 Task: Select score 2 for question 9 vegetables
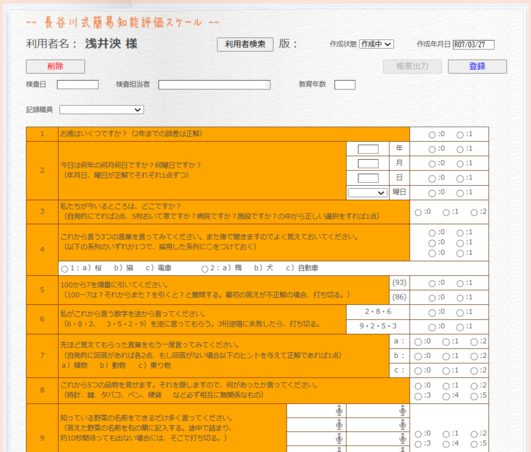point(474,434)
